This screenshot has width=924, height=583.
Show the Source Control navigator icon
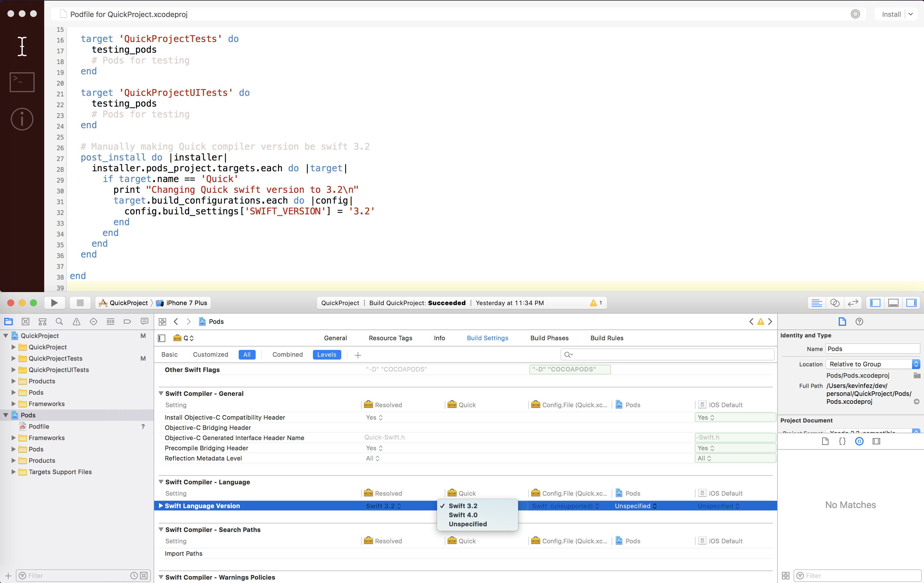pos(25,322)
